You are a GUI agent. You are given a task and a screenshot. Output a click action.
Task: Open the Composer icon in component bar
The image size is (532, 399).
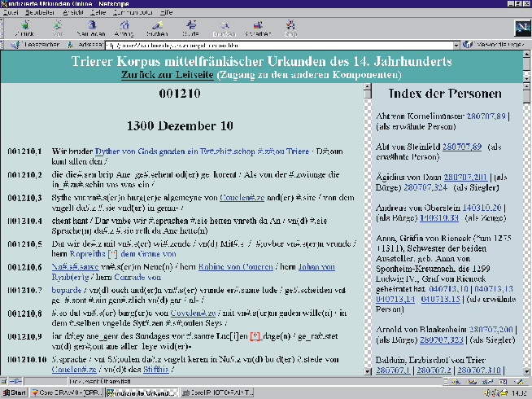518,382
